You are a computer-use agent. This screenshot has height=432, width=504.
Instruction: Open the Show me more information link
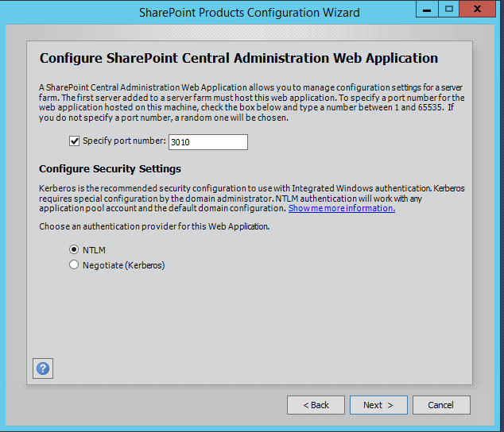point(341,208)
